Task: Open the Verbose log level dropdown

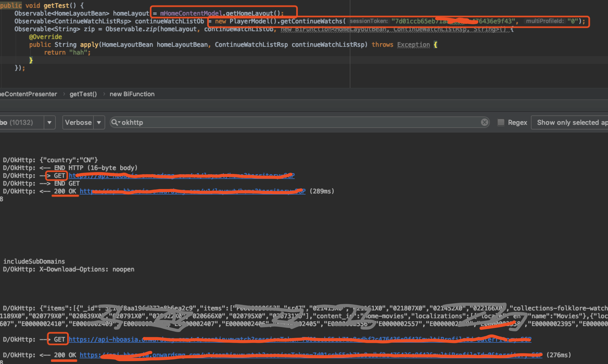Action: pos(83,122)
